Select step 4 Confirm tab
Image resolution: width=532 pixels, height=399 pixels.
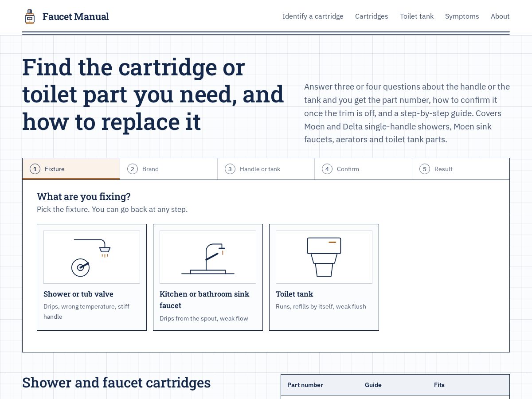364,169
